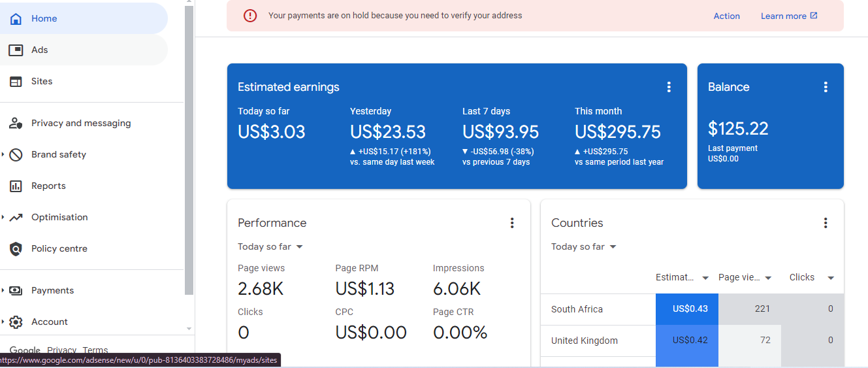Click the US$0.42 earnings cell
The width and height of the screenshot is (868, 368).
click(x=687, y=341)
